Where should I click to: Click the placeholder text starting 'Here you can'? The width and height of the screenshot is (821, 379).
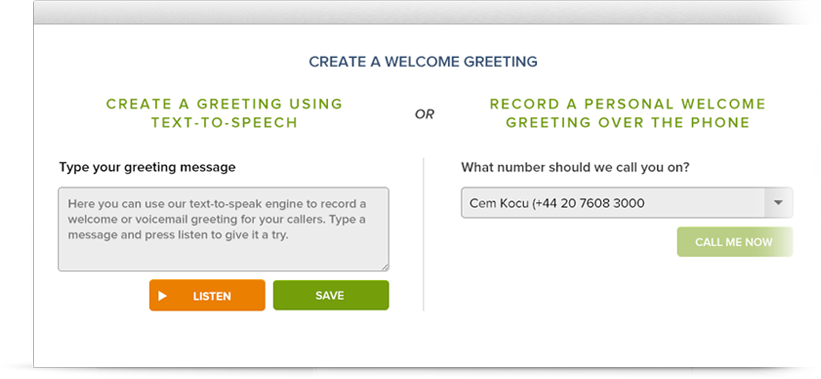[217, 219]
